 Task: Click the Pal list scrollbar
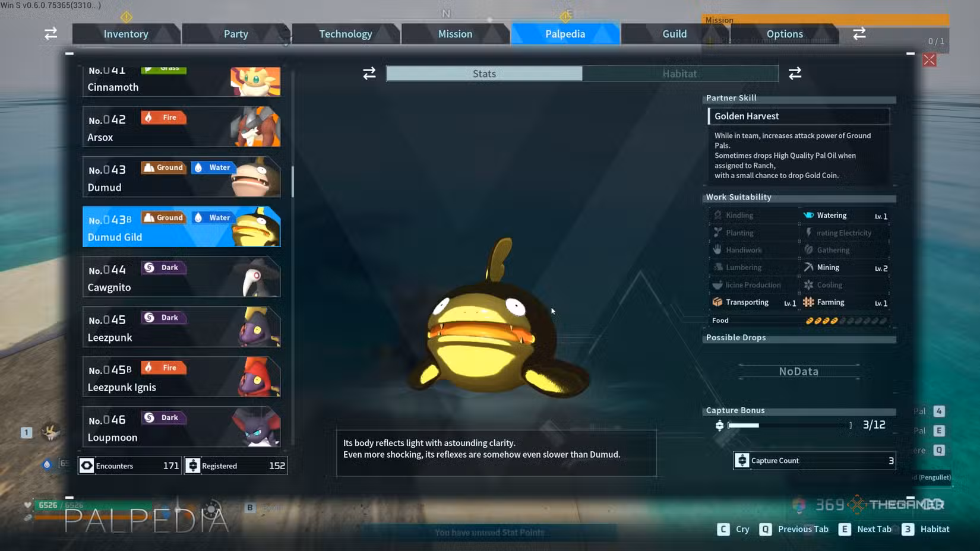pos(293,181)
